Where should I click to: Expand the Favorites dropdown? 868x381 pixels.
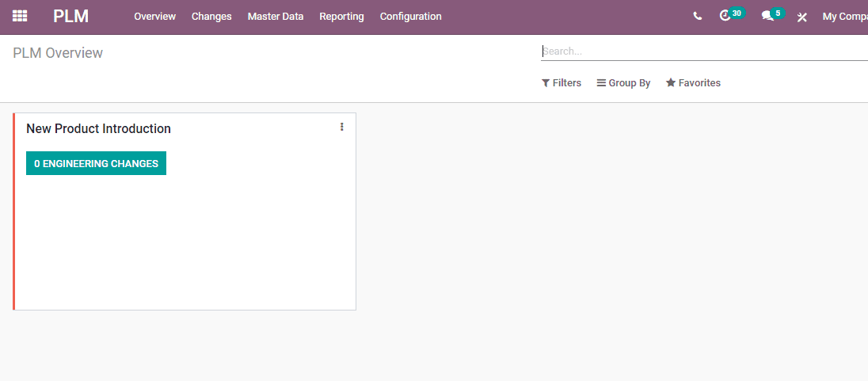[x=693, y=83]
